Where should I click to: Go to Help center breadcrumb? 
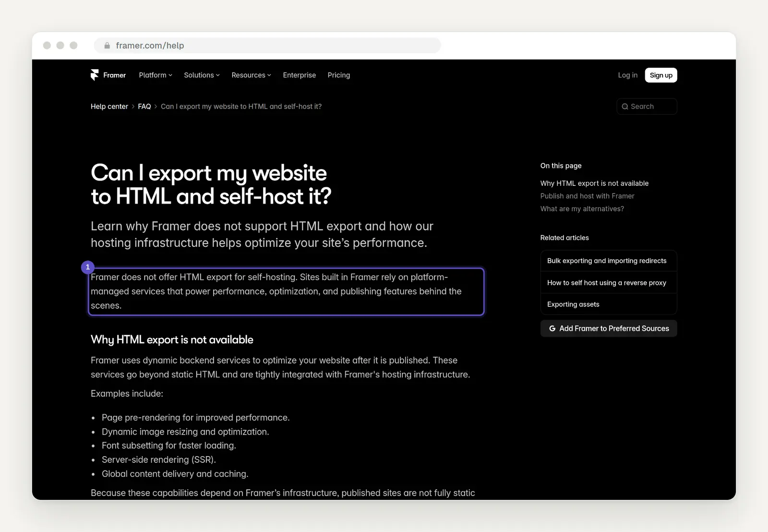point(109,107)
